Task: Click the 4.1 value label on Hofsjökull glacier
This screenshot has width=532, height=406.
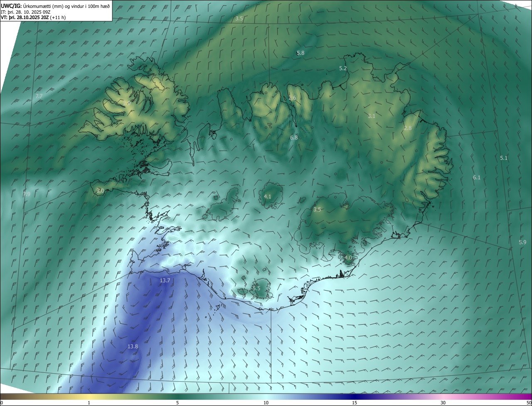Action: 268,197
